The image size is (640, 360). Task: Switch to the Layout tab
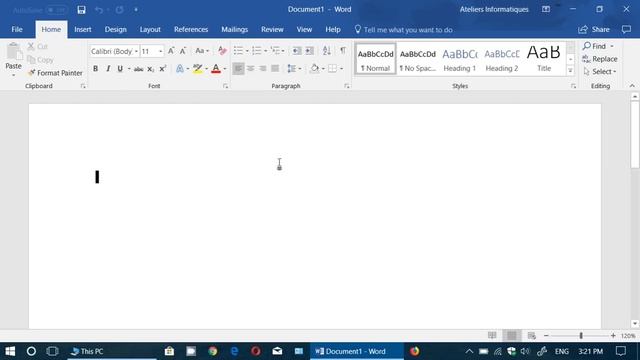pos(150,29)
